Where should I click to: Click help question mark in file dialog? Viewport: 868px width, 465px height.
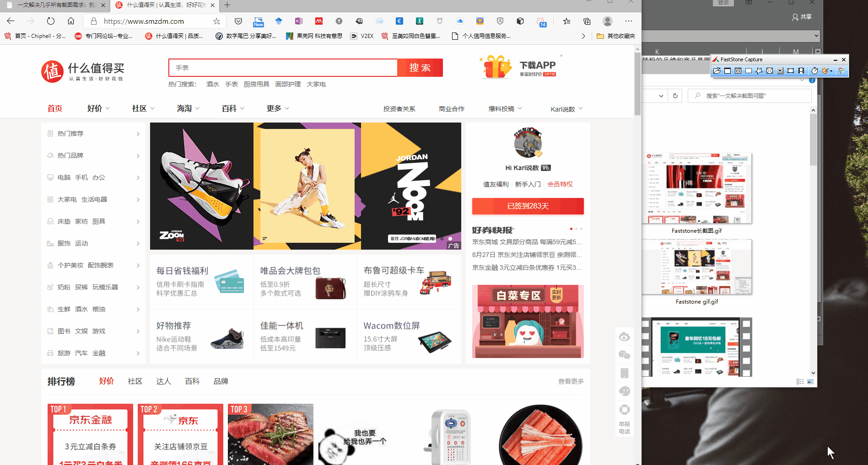point(812,80)
